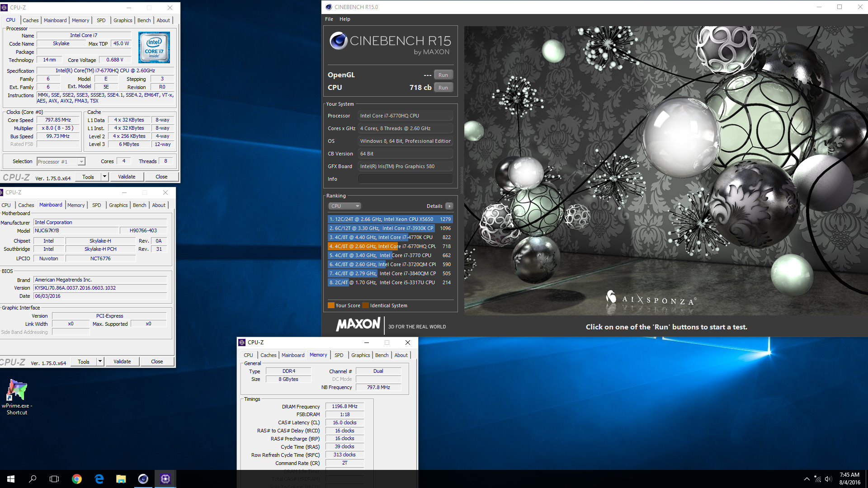Click mainboard Model value NUC6i7KYB
868x488 pixels.
(x=76, y=230)
